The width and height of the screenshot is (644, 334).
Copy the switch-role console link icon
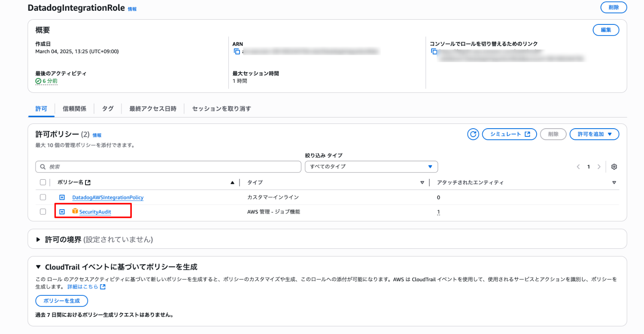click(434, 51)
